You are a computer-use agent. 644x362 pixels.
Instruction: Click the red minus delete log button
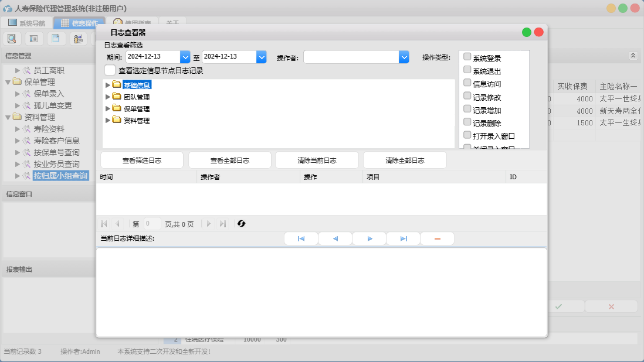pos(437,239)
